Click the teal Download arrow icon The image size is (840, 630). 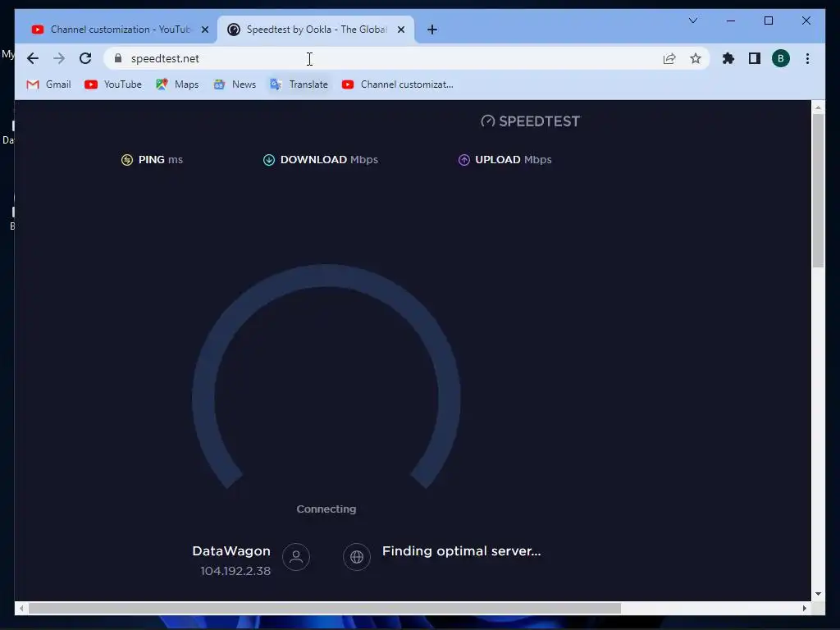(x=269, y=160)
